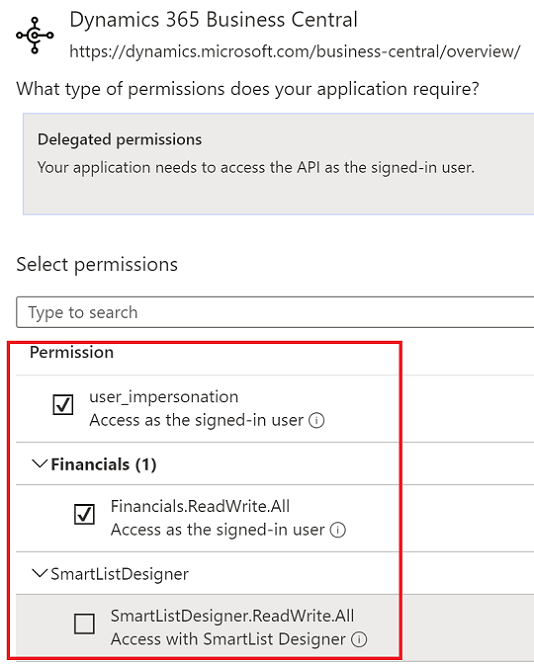Click the Access with SmartList Designer description
The width and height of the screenshot is (534, 666).
[229, 639]
